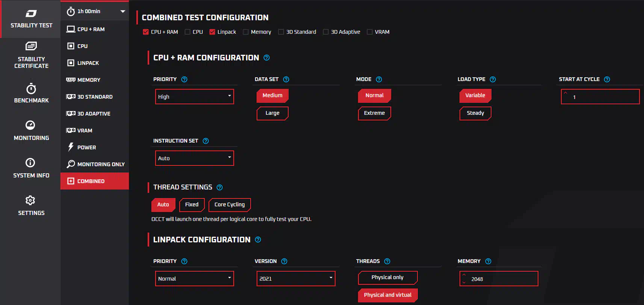Increase Linpack memory value with up arrow

pos(464,275)
